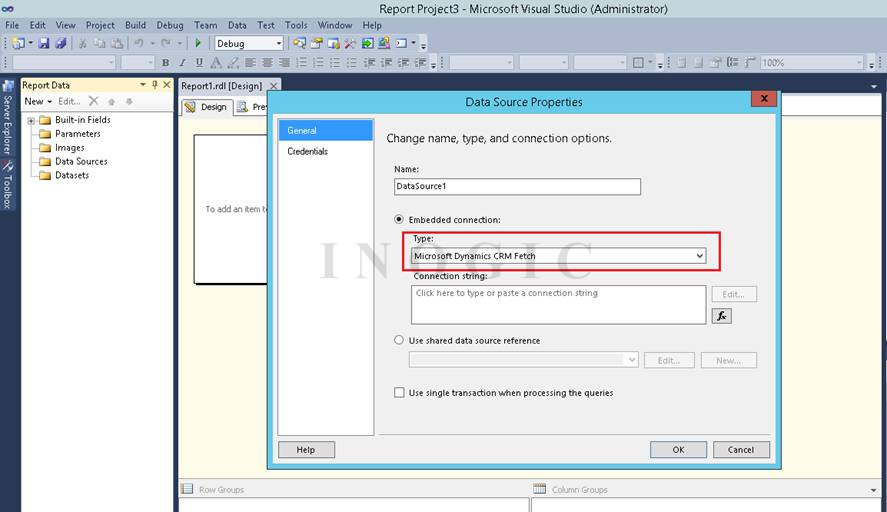Click the Server Explorer sidebar icon
The width and height of the screenshot is (887, 512).
[x=8, y=87]
